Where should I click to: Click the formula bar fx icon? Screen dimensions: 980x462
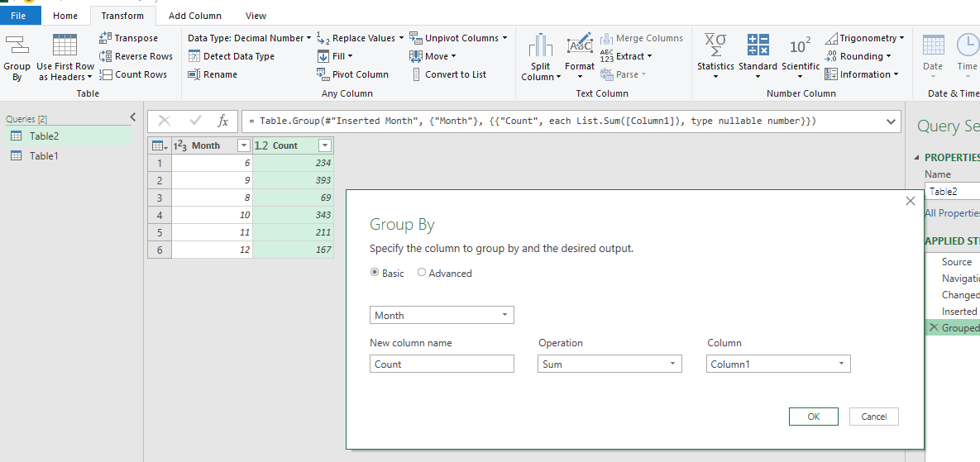(x=222, y=121)
